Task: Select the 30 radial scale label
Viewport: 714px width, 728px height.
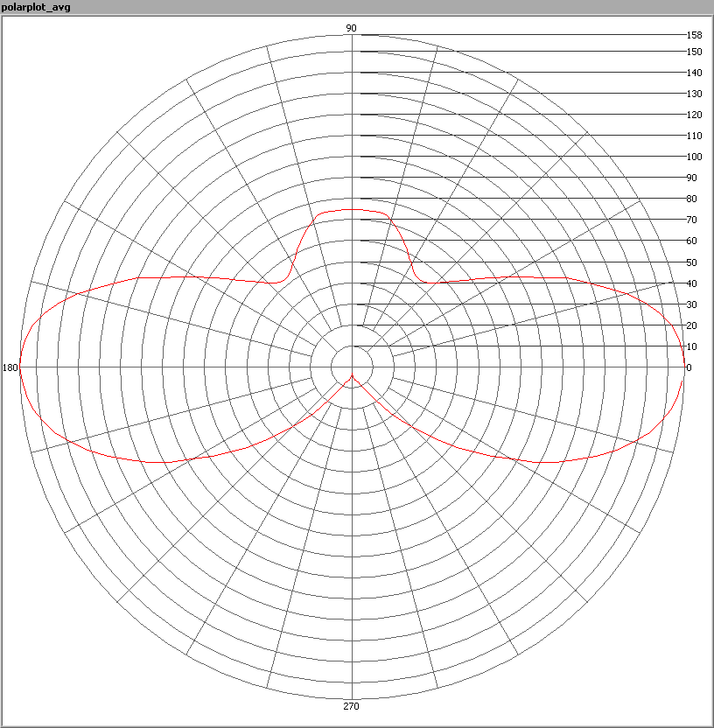Action: pos(691,304)
